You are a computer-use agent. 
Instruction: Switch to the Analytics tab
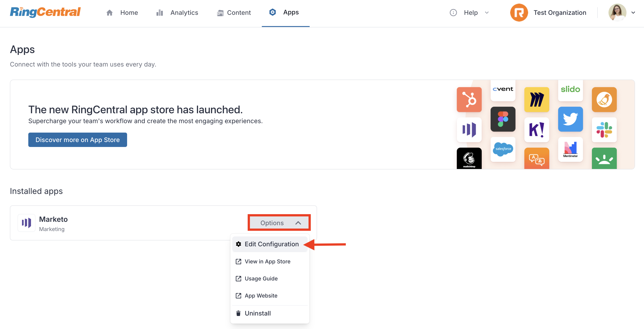pyautogui.click(x=177, y=13)
